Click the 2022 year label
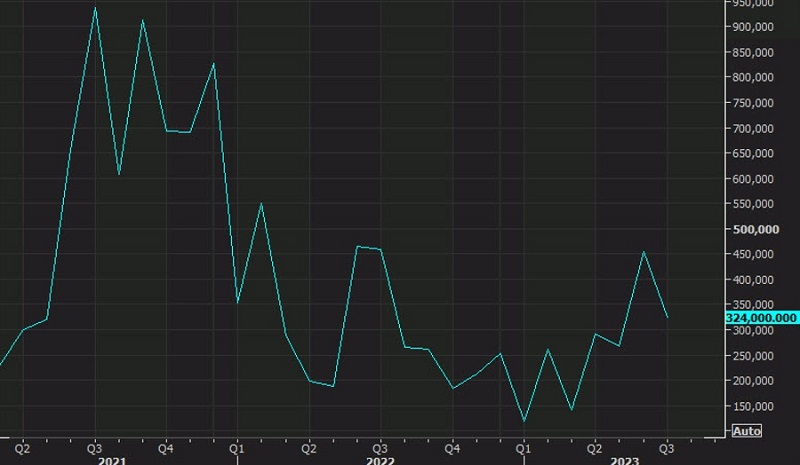The image size is (800, 465). click(380, 461)
